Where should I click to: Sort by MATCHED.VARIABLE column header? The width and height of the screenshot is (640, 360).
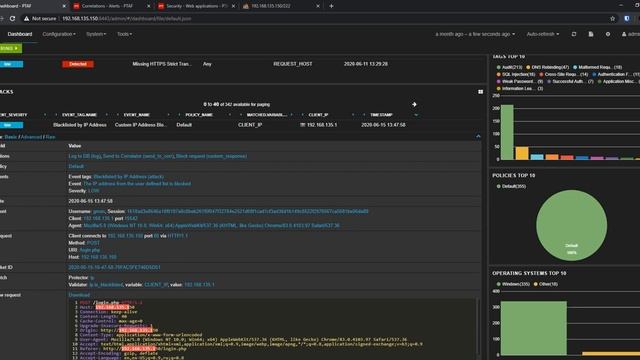[267, 115]
